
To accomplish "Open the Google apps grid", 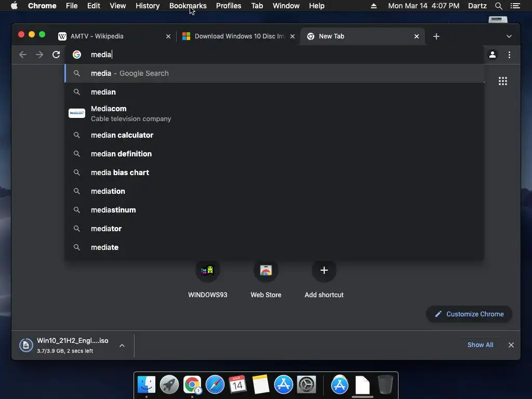I will click(503, 81).
